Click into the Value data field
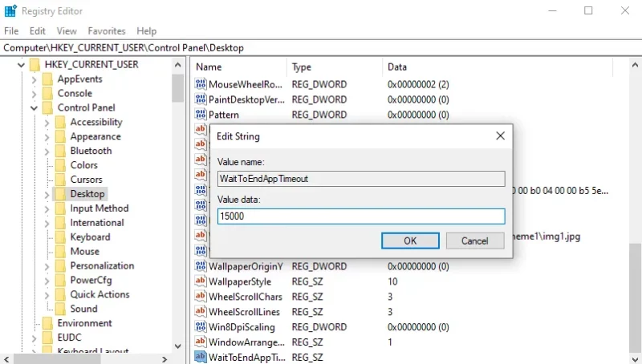 (361, 216)
